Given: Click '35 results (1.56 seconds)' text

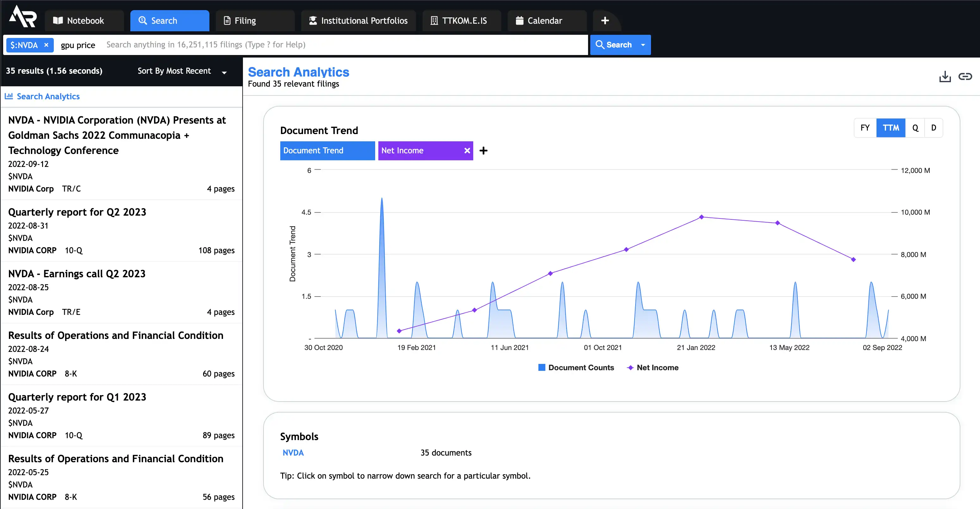Looking at the screenshot, I should [54, 71].
